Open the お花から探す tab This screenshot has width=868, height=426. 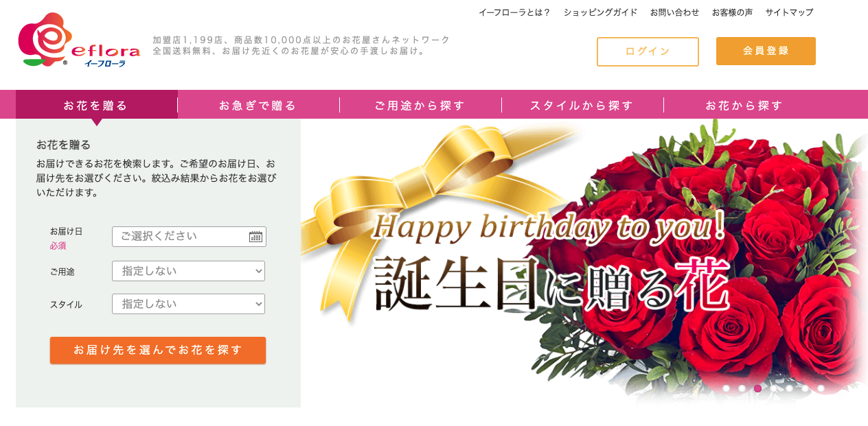[x=744, y=105]
